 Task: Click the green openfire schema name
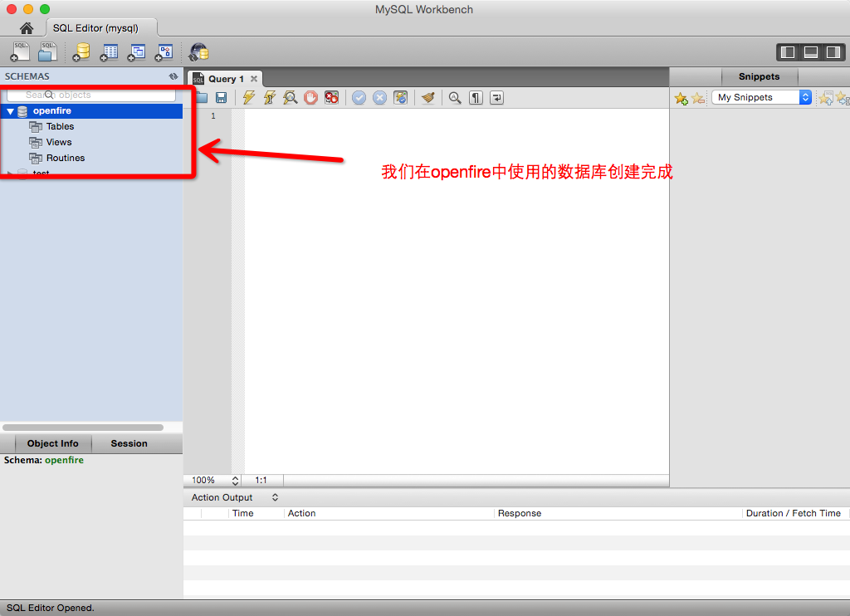coord(64,461)
